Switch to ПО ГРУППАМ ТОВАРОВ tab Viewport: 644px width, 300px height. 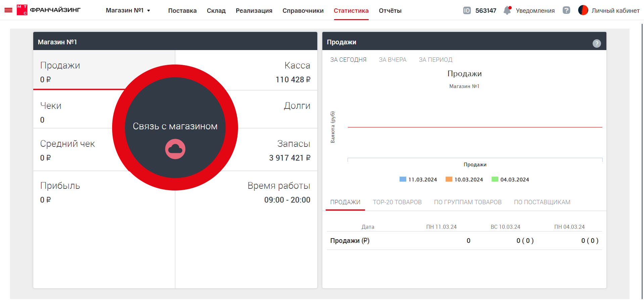point(468,202)
